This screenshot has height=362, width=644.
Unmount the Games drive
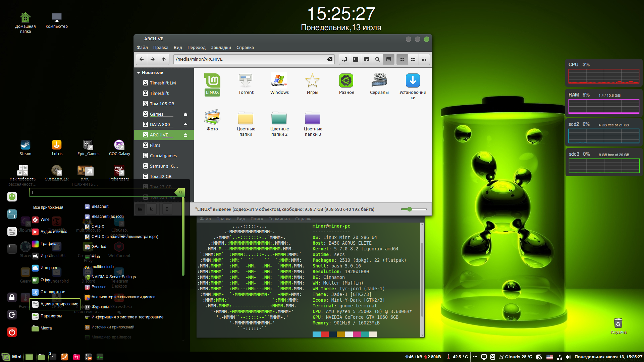185,114
